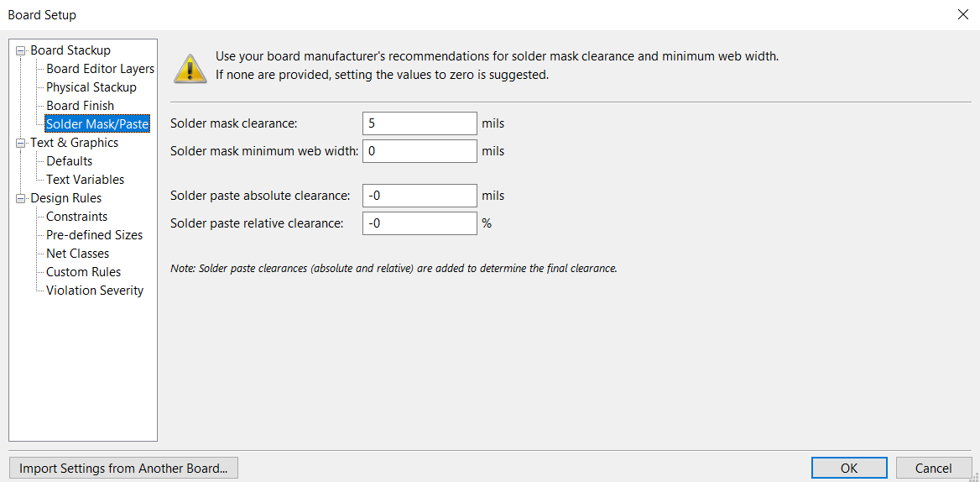Screen dimensions: 980x482
Task: Show the Constraints design rules
Action: tap(77, 217)
